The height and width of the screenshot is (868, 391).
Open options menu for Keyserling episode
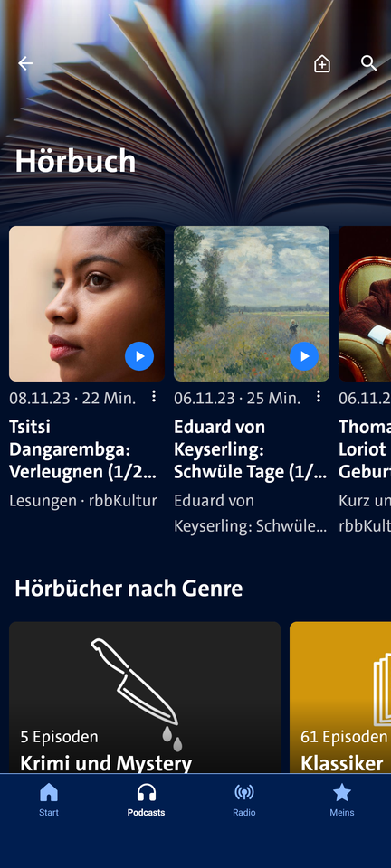319,396
